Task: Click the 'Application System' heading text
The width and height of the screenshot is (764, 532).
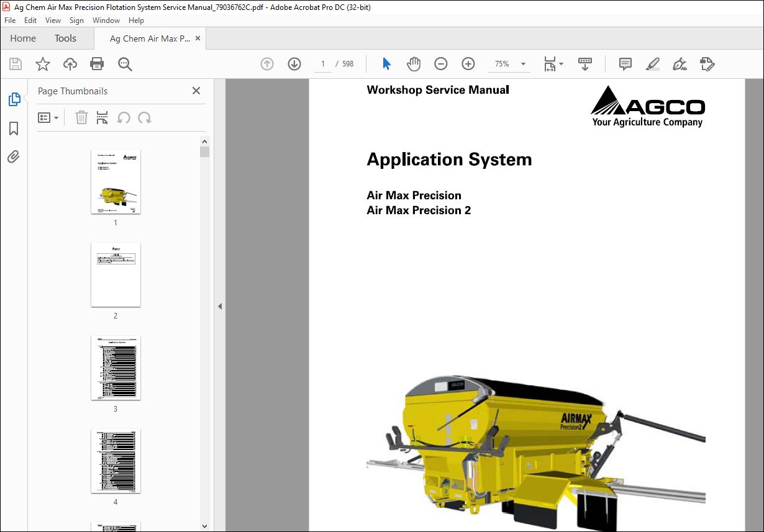Action: point(449,160)
